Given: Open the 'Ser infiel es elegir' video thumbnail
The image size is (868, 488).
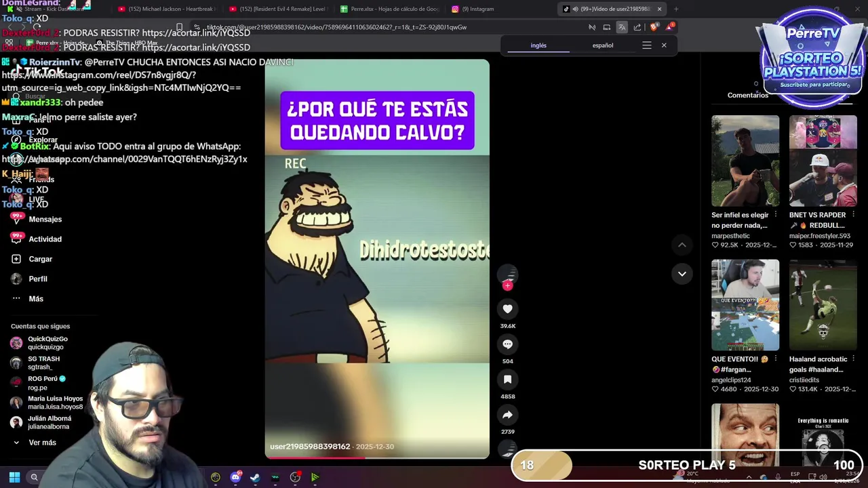Looking at the screenshot, I should [745, 161].
